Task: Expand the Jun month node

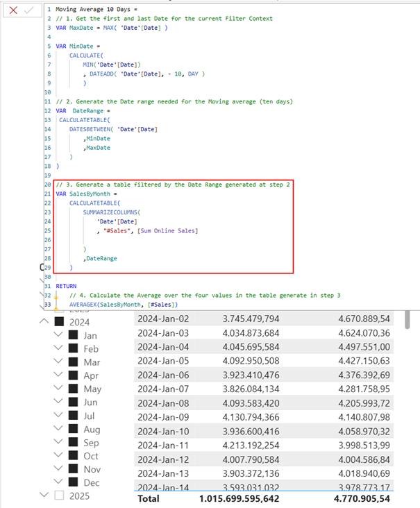Action: click(58, 401)
